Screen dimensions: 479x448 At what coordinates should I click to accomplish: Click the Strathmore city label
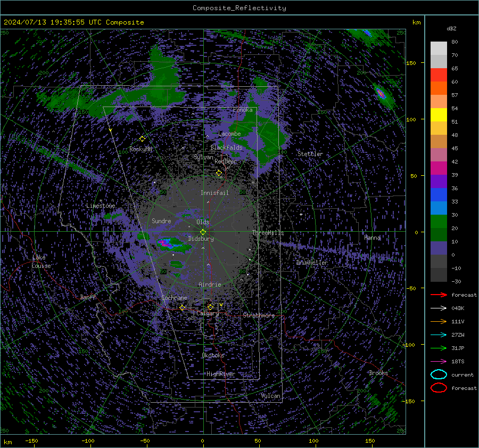259,315
